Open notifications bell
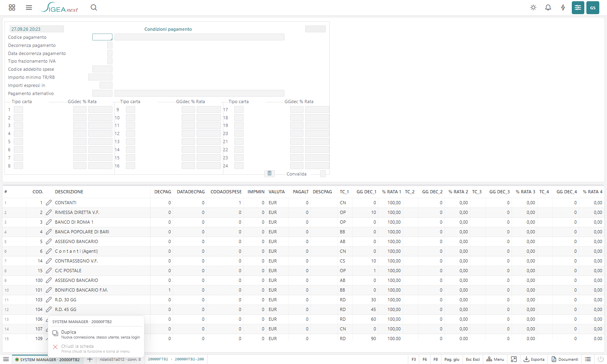607x364 pixels. click(548, 8)
